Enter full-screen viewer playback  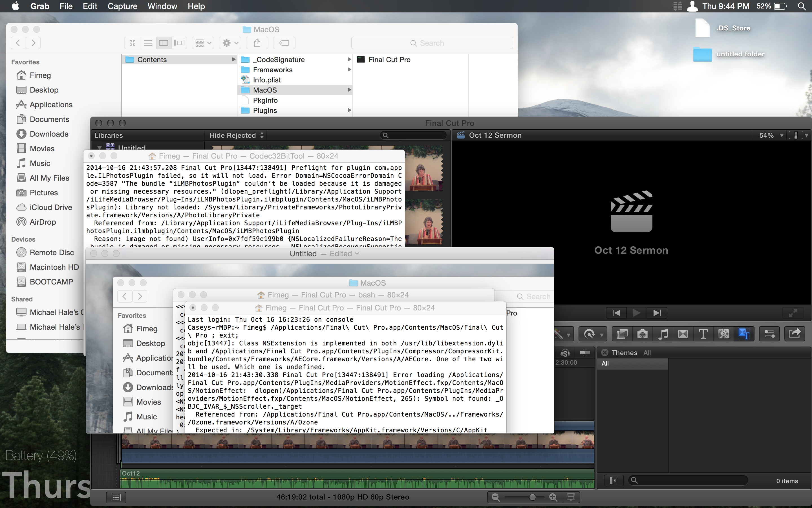pyautogui.click(x=793, y=313)
